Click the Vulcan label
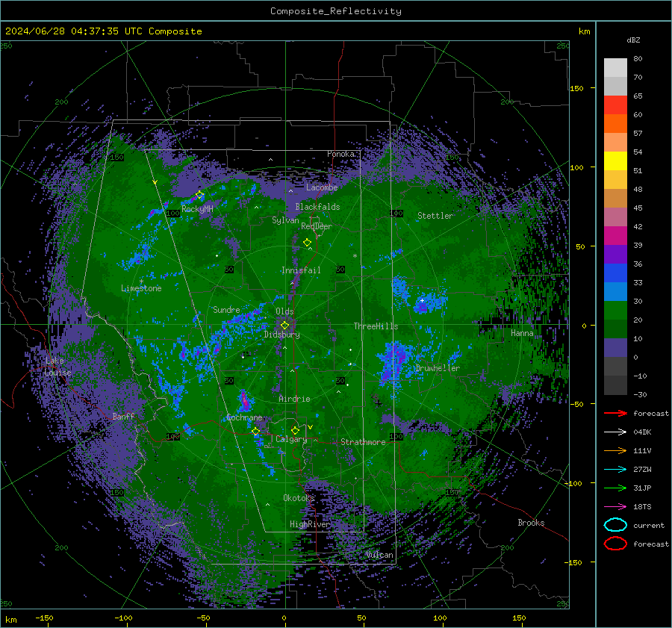This screenshot has height=628, width=672. 380,555
